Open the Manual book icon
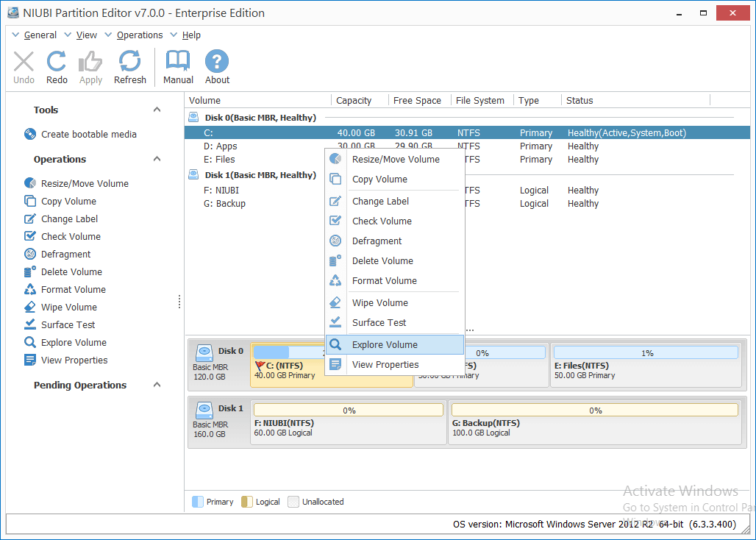The image size is (756, 540). (178, 62)
